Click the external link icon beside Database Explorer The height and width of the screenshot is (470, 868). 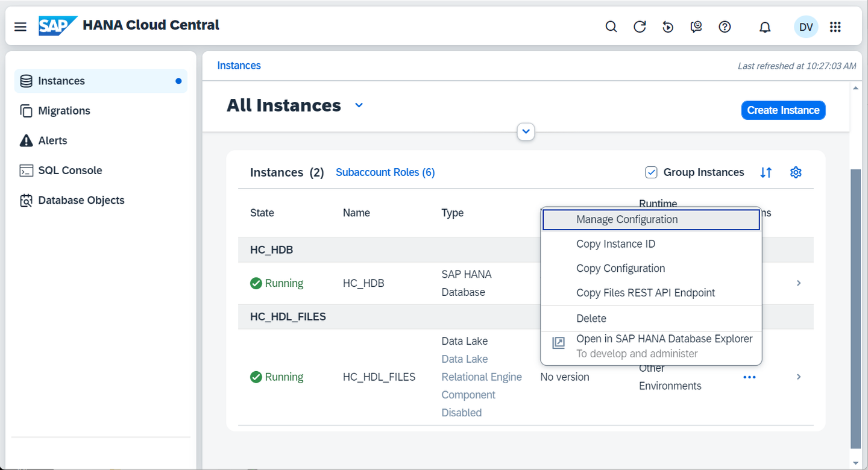pyautogui.click(x=559, y=343)
